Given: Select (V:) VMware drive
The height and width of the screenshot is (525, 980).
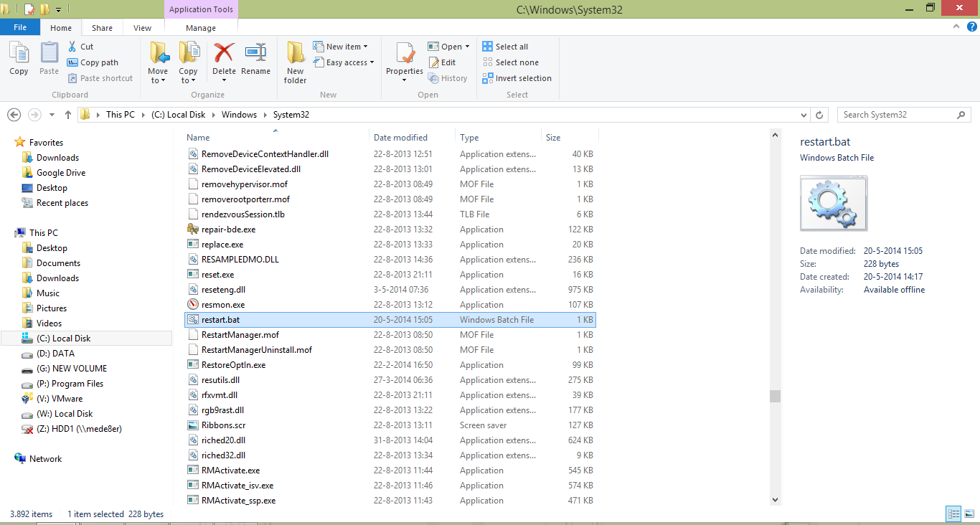Looking at the screenshot, I should coord(60,399).
